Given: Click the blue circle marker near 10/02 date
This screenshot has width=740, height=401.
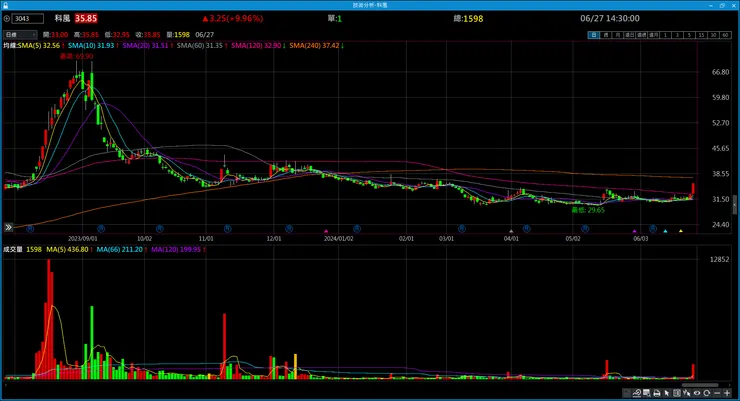Looking at the screenshot, I should [160, 229].
